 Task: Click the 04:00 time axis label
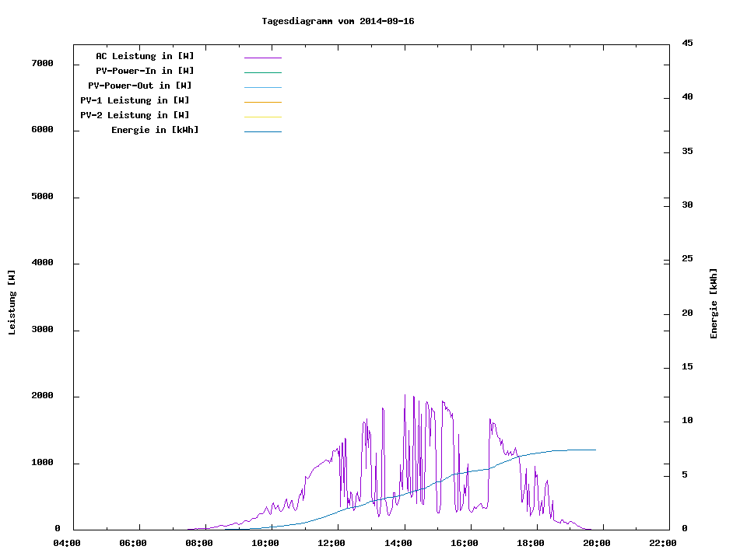pyautogui.click(x=66, y=543)
